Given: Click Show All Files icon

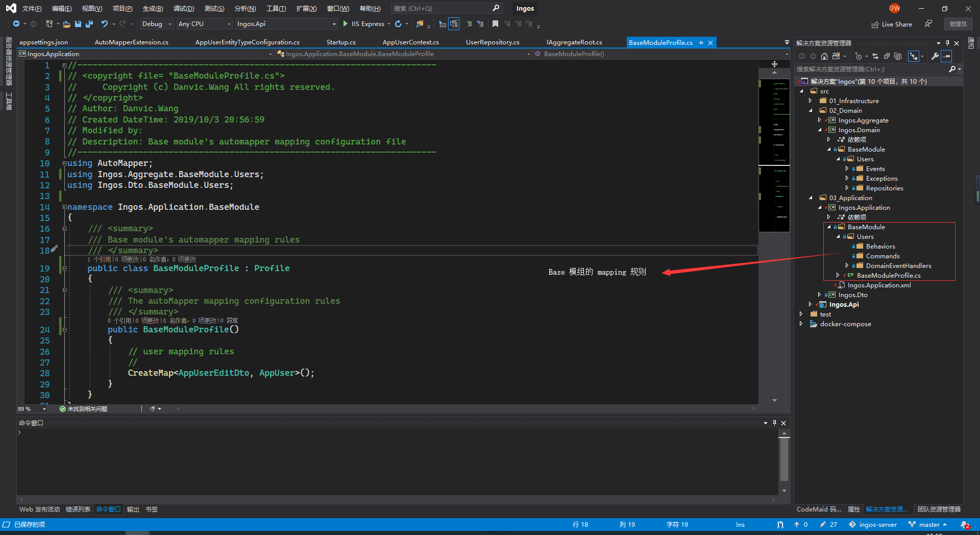Looking at the screenshot, I should tap(898, 56).
